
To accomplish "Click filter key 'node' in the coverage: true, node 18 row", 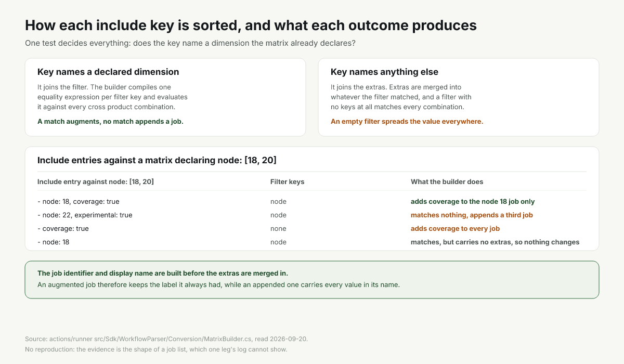I will [278, 201].
